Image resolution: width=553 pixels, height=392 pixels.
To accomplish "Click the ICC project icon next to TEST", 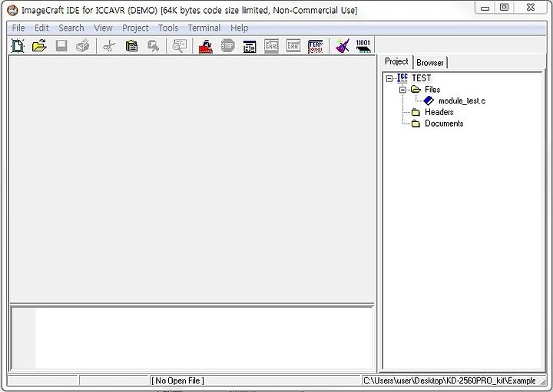I will click(x=402, y=77).
